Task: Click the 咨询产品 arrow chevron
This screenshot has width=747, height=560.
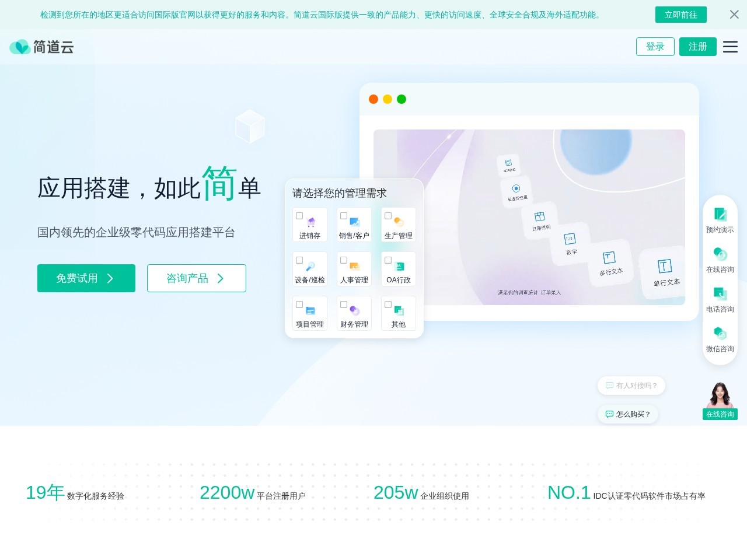Action: (x=221, y=278)
